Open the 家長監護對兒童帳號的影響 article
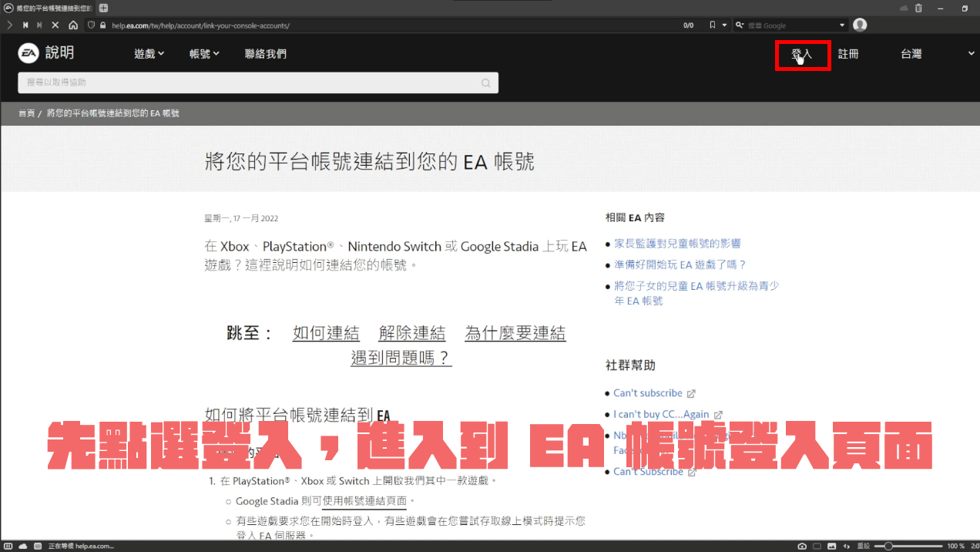 coord(677,244)
